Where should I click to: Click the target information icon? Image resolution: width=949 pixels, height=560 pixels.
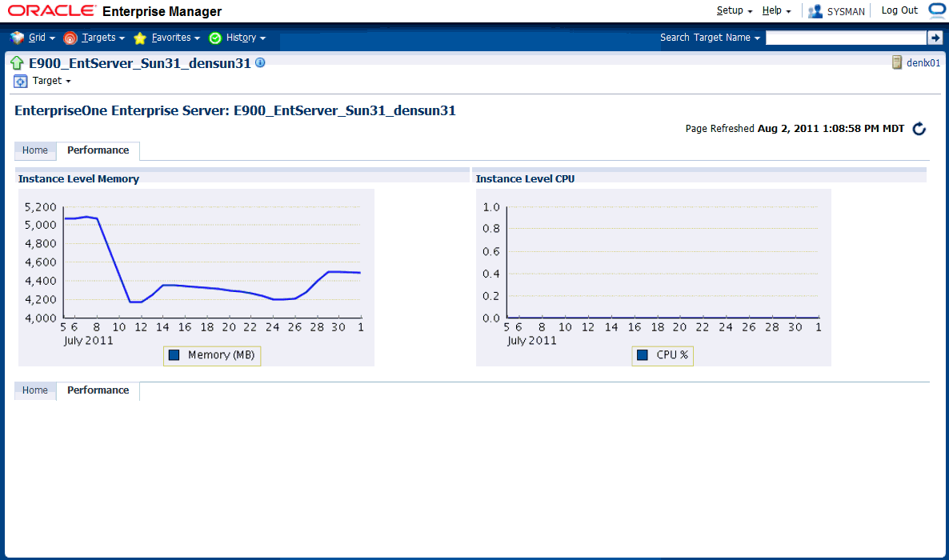pyautogui.click(x=260, y=62)
